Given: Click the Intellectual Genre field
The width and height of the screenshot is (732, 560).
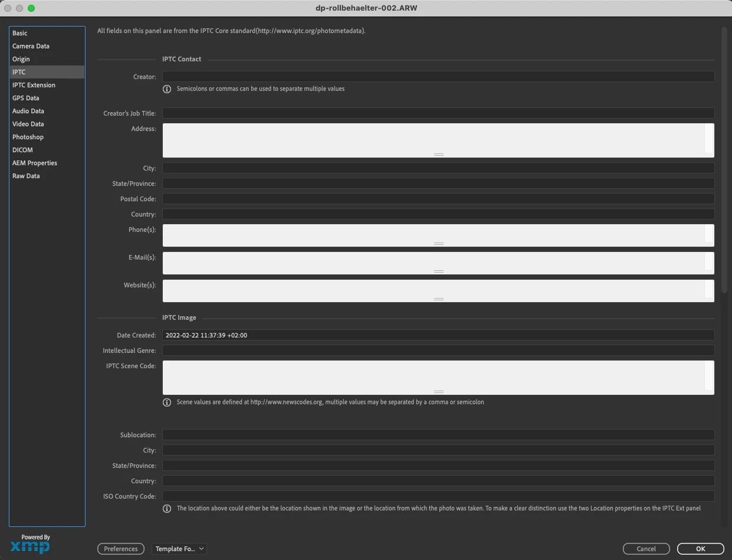Looking at the screenshot, I should pos(438,351).
